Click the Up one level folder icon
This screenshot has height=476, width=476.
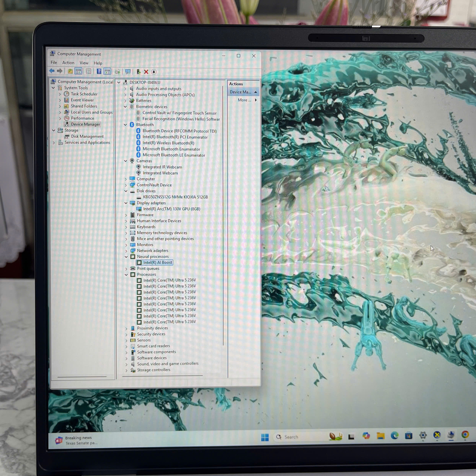[71, 71]
